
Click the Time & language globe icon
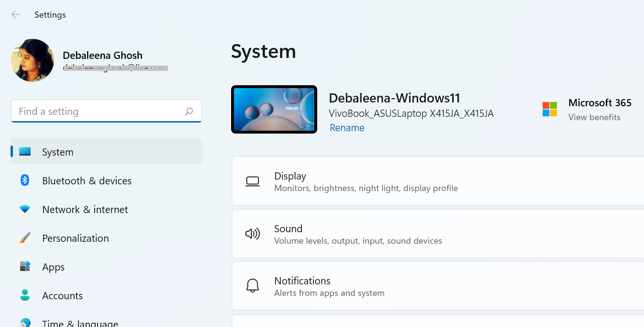(25, 323)
